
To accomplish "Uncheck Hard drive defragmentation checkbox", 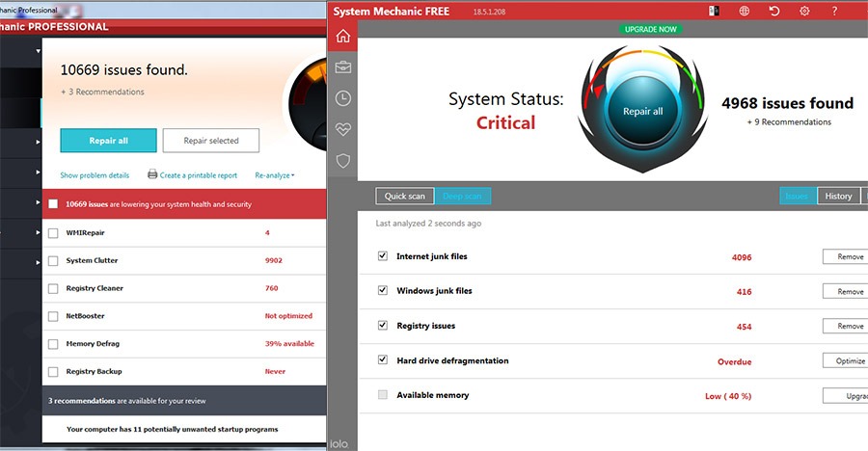I will pyautogui.click(x=383, y=359).
